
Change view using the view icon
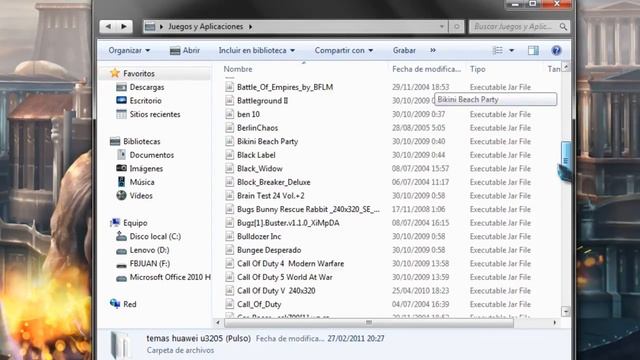[x=498, y=50]
